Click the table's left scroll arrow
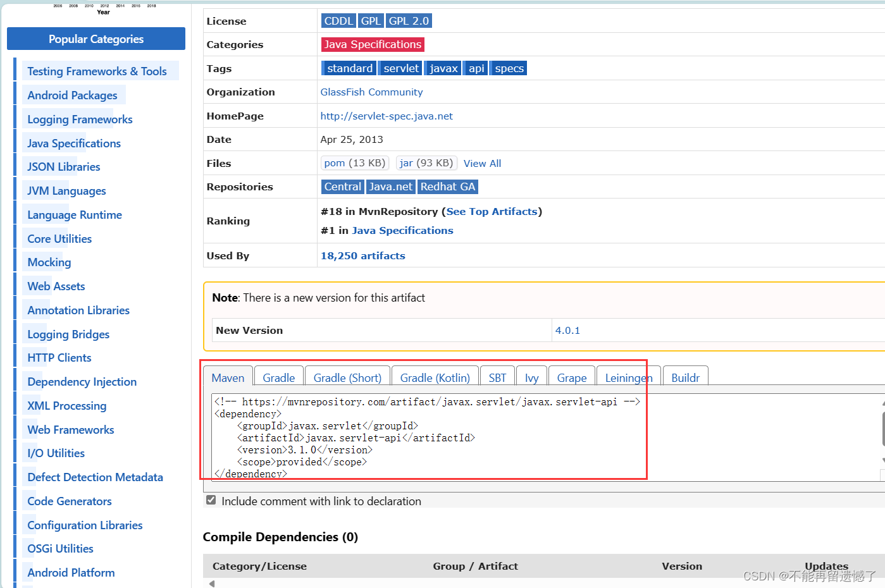 tap(212, 584)
